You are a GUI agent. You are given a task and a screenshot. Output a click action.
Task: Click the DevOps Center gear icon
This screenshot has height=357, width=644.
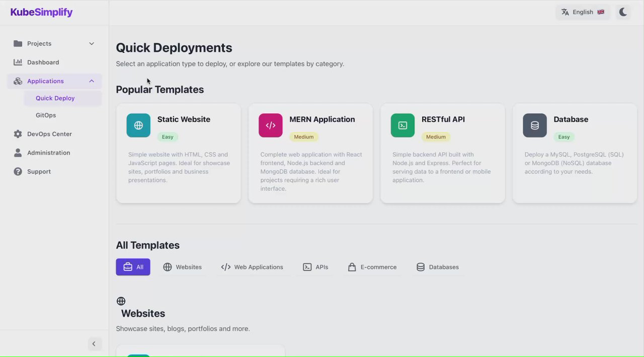point(18,134)
